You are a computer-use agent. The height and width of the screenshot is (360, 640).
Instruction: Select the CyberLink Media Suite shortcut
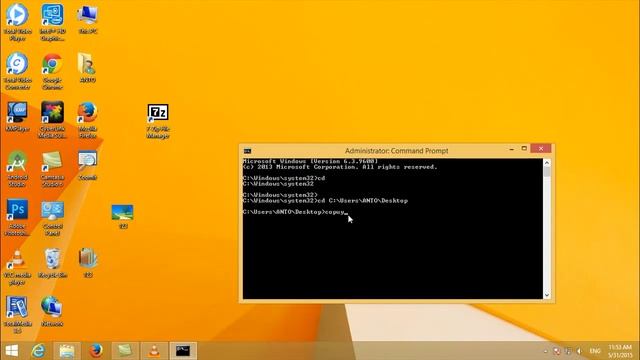[x=52, y=120]
